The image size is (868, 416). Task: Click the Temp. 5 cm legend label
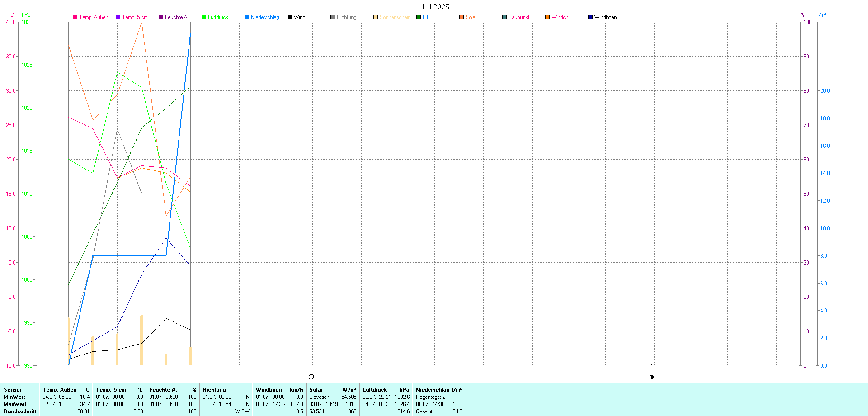point(135,17)
